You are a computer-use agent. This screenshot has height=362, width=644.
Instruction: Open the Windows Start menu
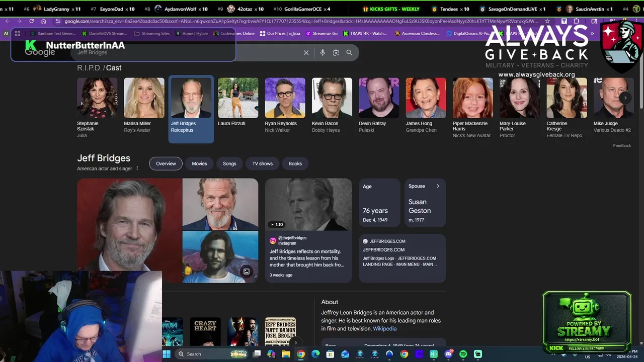167,354
